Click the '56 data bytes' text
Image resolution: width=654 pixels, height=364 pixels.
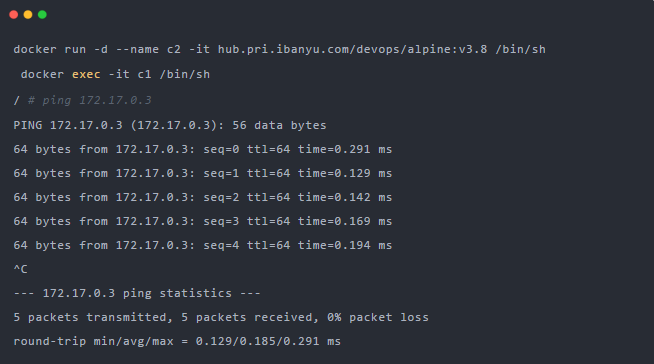coord(279,125)
